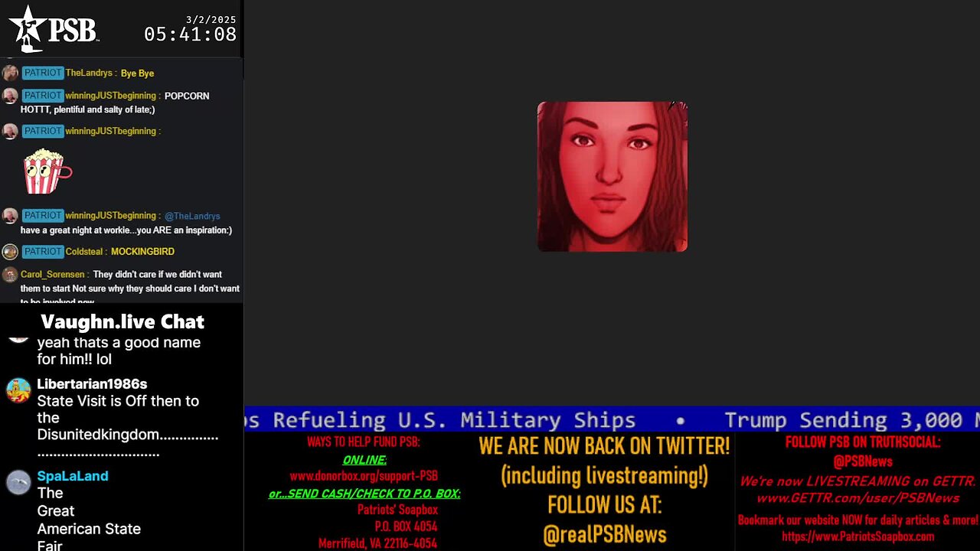Click Carol_Sorensen user avatar
This screenshot has height=551, width=980.
click(x=10, y=275)
